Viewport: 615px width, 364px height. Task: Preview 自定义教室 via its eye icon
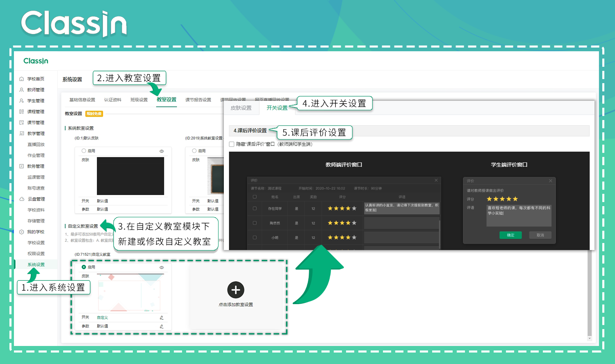point(162,267)
